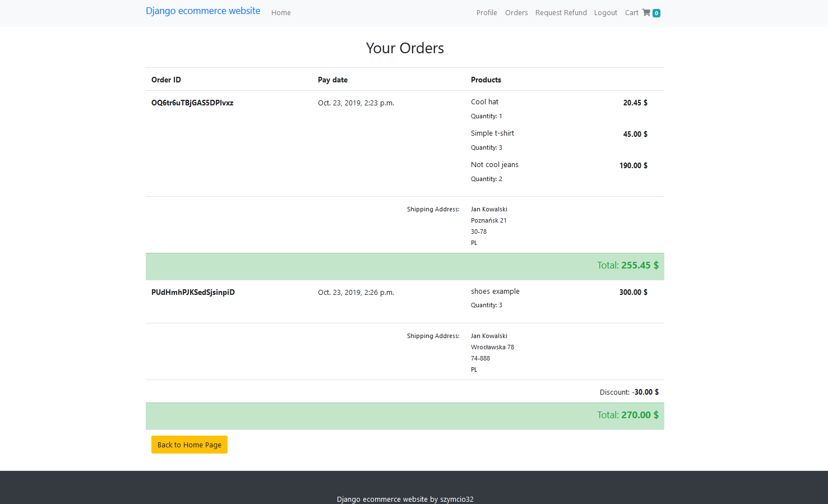The width and height of the screenshot is (828, 504).
Task: Open the Orders navigation item
Action: pyautogui.click(x=516, y=12)
